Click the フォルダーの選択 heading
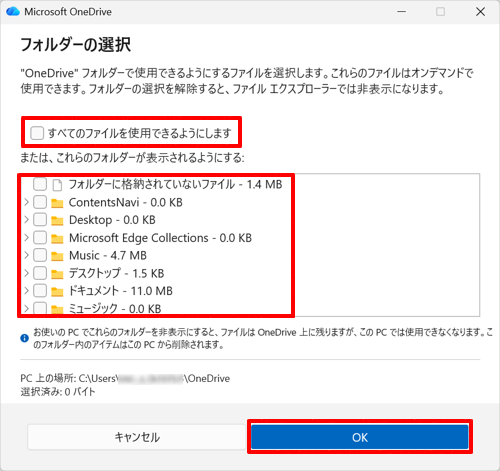The height and width of the screenshot is (471, 500). point(75,45)
